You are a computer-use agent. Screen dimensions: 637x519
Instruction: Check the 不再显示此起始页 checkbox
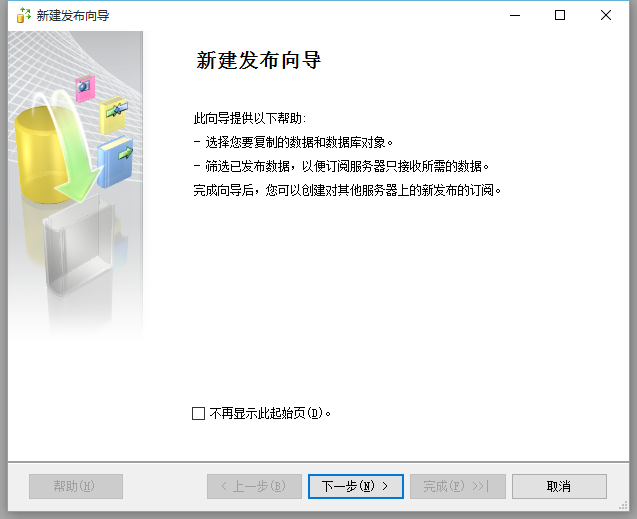[x=198, y=413]
